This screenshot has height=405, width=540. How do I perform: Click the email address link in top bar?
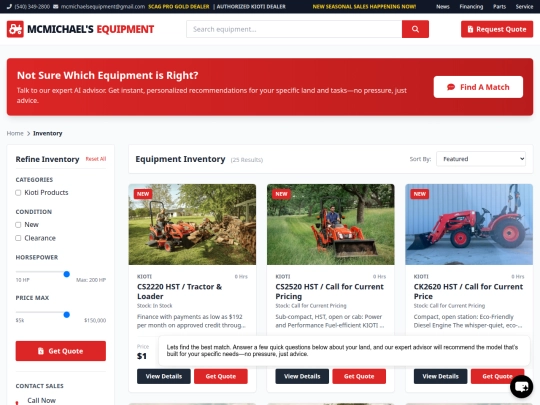[103, 7]
